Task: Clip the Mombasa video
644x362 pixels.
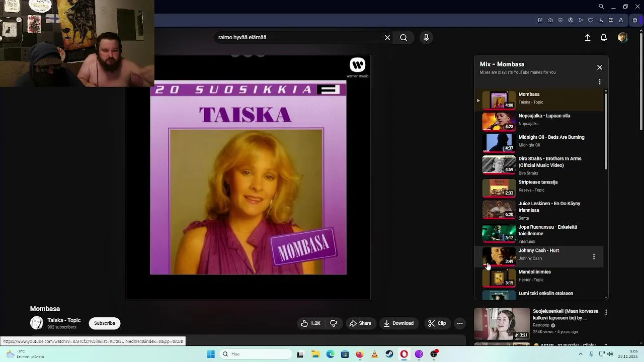Action: click(437, 323)
